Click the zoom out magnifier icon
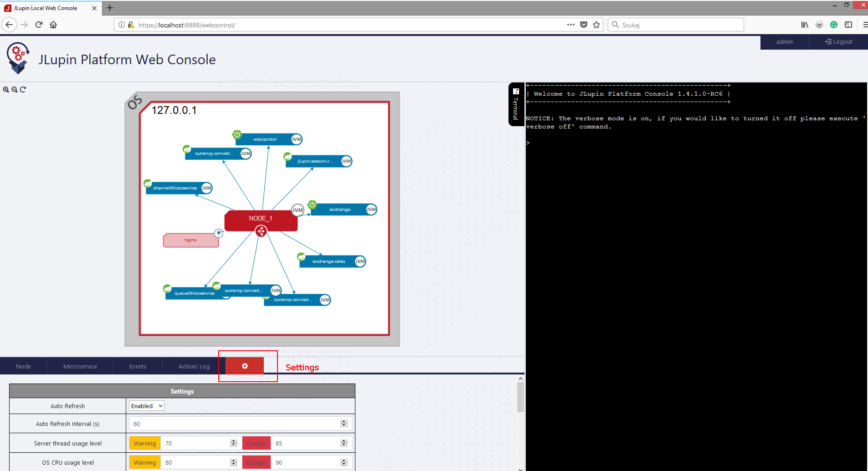The image size is (868, 471). point(15,90)
